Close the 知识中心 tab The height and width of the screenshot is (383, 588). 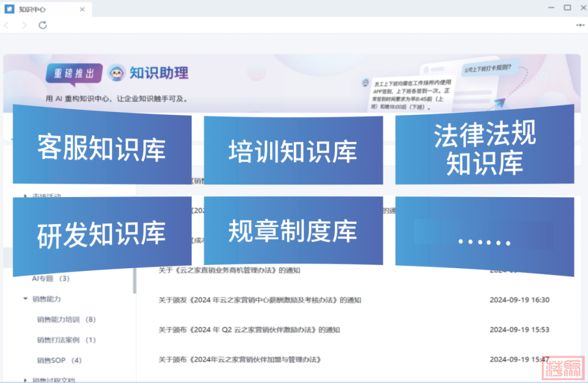pyautogui.click(x=82, y=9)
